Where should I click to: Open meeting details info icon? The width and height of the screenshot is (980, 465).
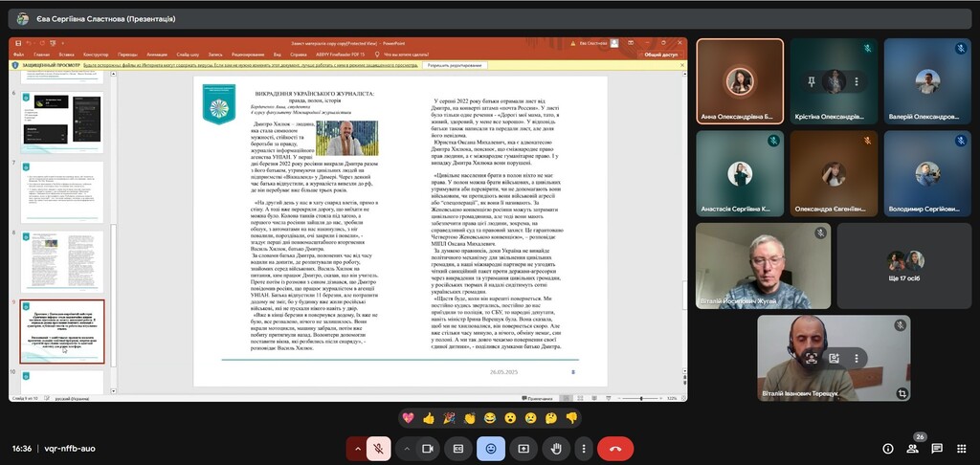(x=887, y=448)
